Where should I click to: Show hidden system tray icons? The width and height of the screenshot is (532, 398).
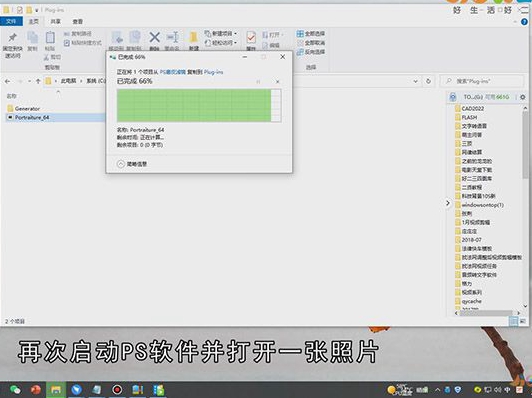(x=437, y=390)
